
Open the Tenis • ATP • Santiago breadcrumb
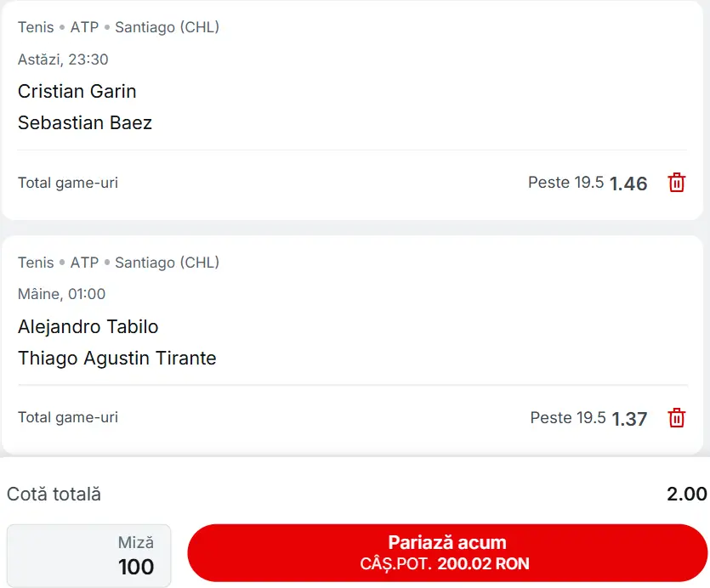[x=117, y=26]
